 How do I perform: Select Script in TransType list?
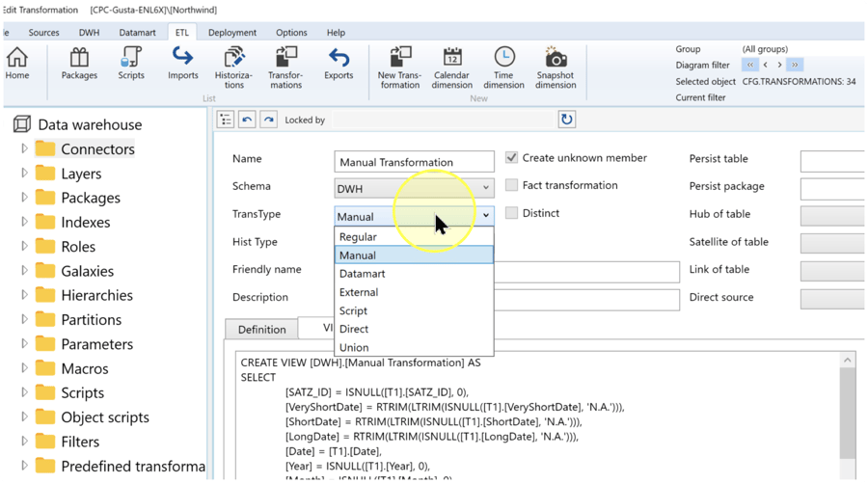click(x=414, y=311)
